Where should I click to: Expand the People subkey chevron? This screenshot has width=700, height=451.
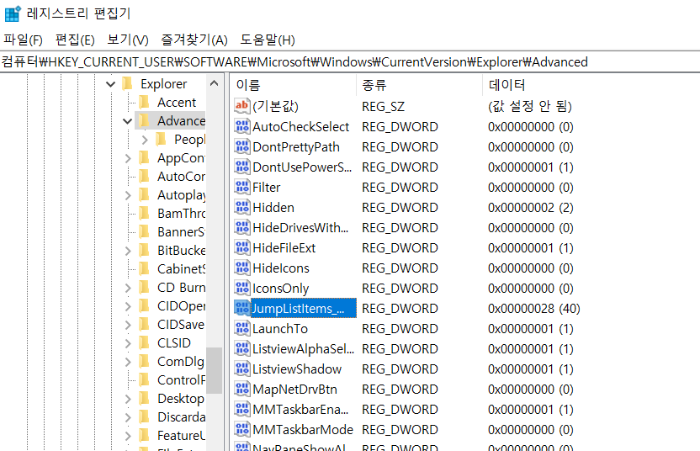pyautogui.click(x=144, y=140)
